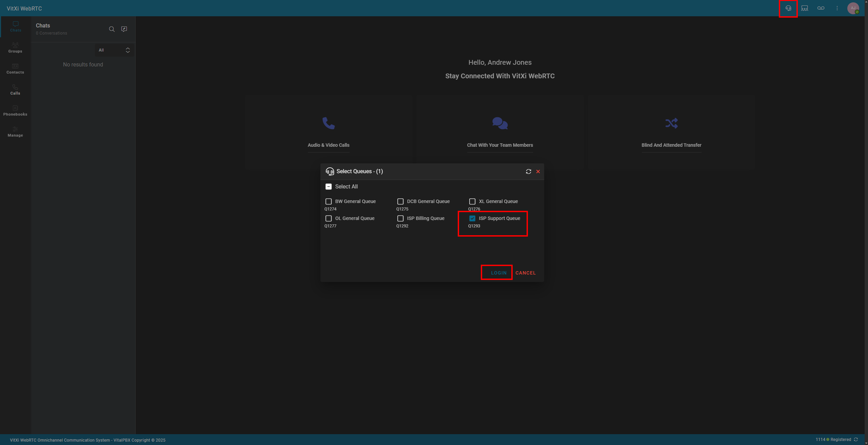Open the three-dot more options menu
The image size is (868, 445).
(x=837, y=8)
